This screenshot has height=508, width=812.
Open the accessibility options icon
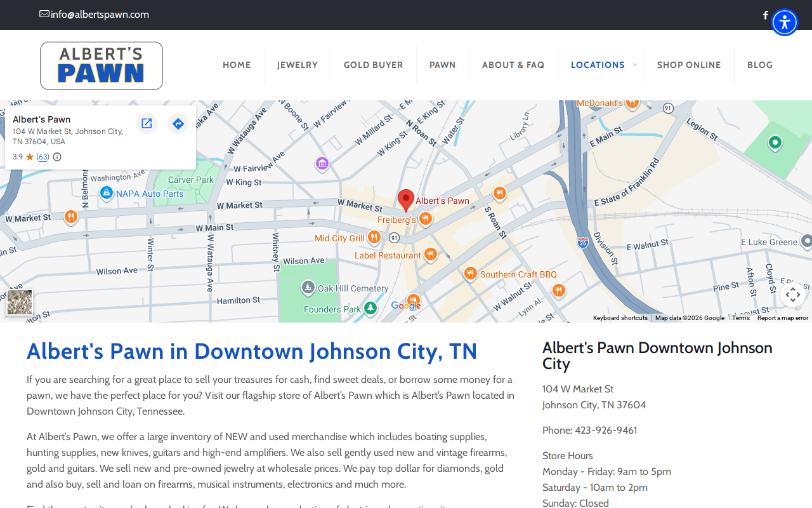pyautogui.click(x=785, y=22)
